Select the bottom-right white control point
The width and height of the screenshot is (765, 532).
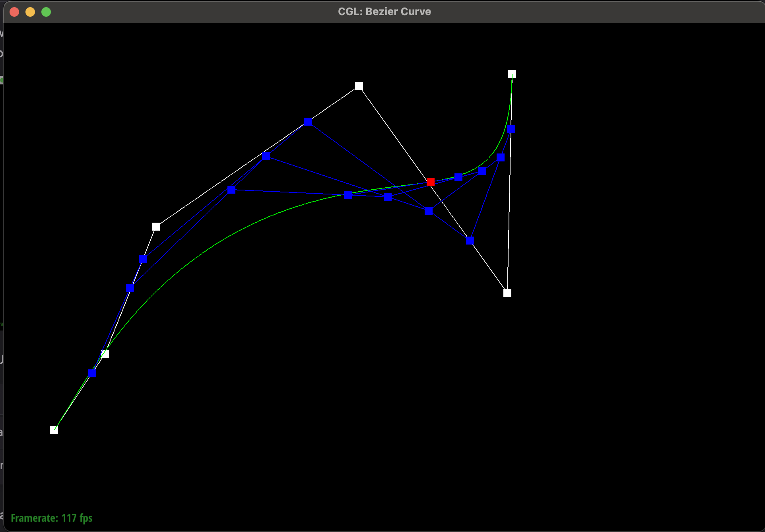pos(507,293)
